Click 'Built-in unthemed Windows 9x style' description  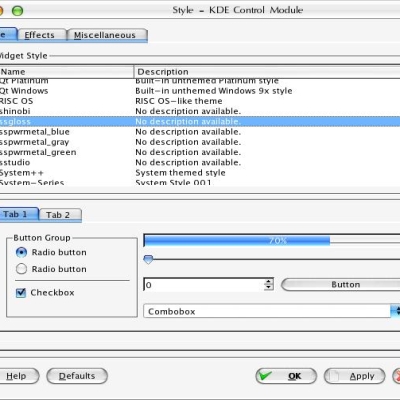(x=214, y=91)
